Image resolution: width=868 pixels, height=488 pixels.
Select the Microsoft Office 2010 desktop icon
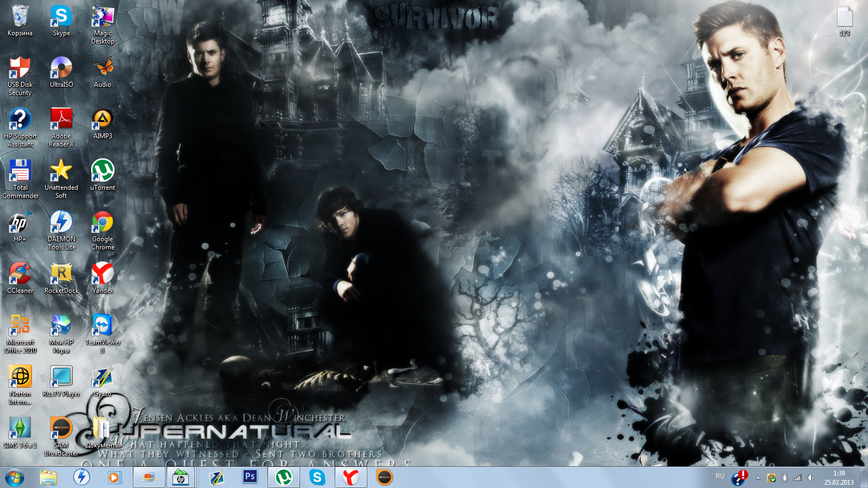[x=20, y=326]
